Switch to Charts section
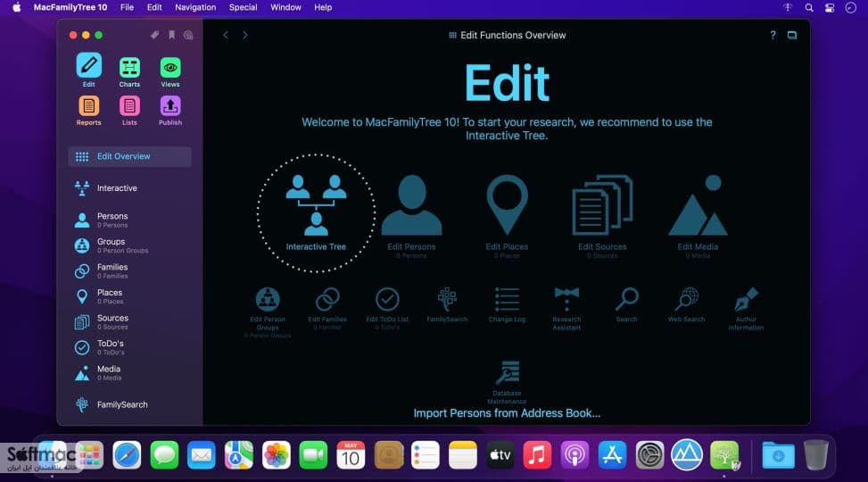This screenshot has width=868, height=482. click(129, 72)
